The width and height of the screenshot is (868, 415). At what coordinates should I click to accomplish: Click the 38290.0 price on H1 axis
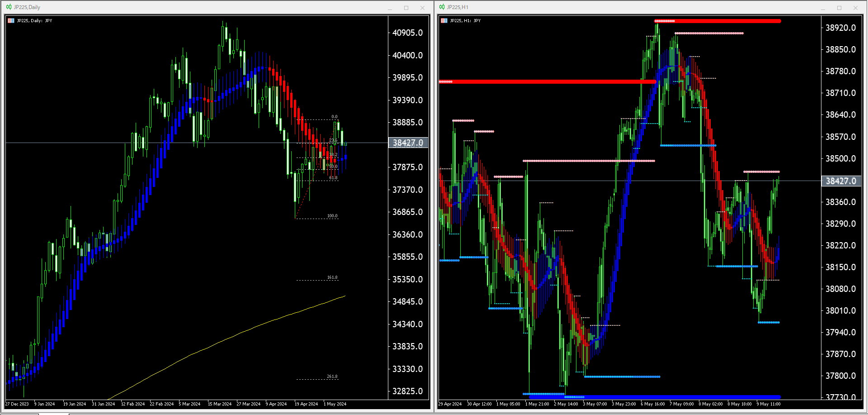coord(841,224)
